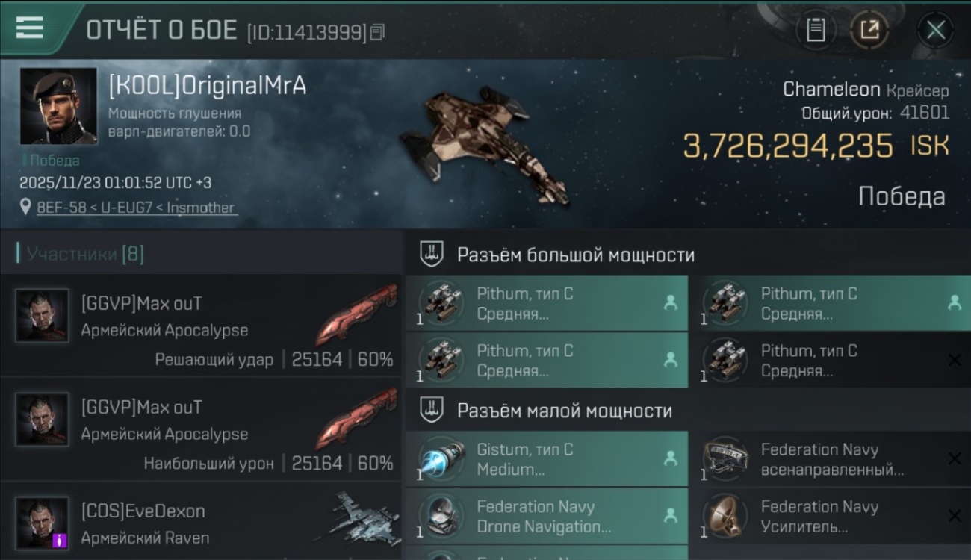Click the X on the Pithum module
971x560 pixels.
[954, 360]
